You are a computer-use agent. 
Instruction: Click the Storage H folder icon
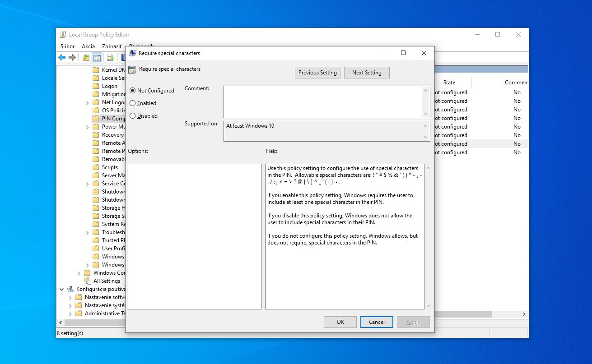point(95,208)
